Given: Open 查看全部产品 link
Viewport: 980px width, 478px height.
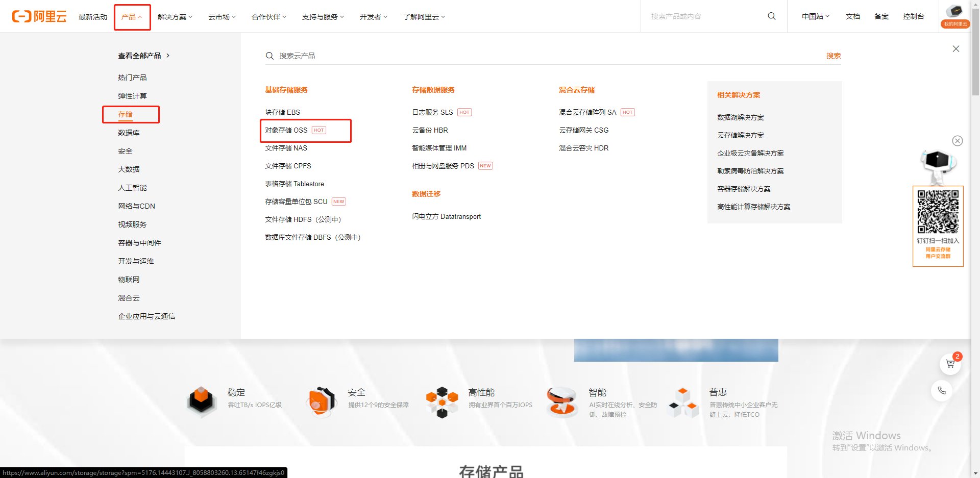Looking at the screenshot, I should tap(144, 56).
